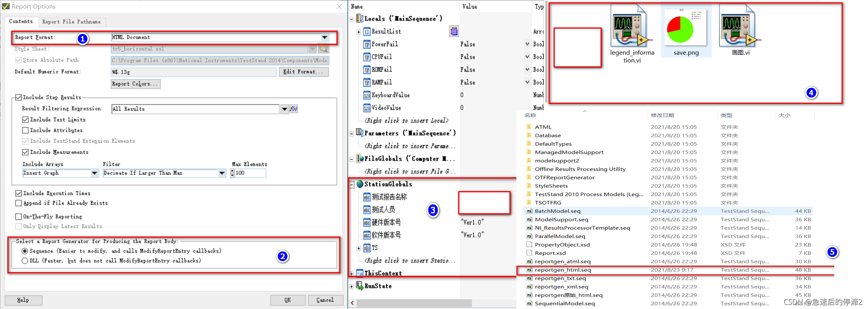Collapse the Locals MainSequence node
The height and width of the screenshot is (309, 868).
(352, 19)
